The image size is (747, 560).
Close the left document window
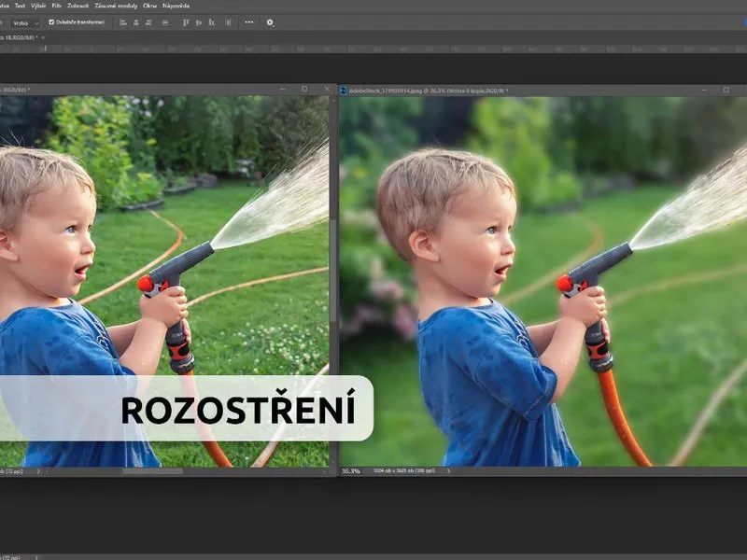pyautogui.click(x=327, y=89)
